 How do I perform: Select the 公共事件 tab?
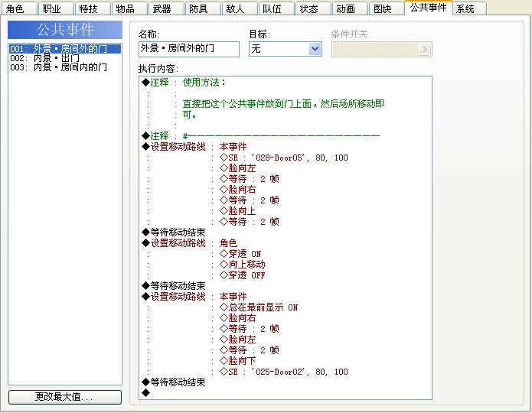(x=429, y=8)
